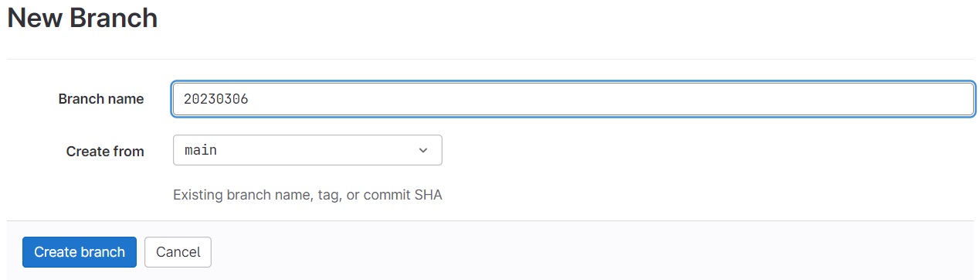980x280 pixels.
Task: Submit the form with the blue Create branch button
Action: [80, 252]
